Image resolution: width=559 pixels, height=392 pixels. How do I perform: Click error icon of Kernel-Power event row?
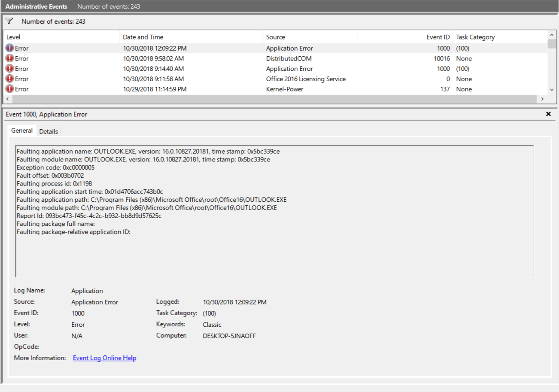9,89
